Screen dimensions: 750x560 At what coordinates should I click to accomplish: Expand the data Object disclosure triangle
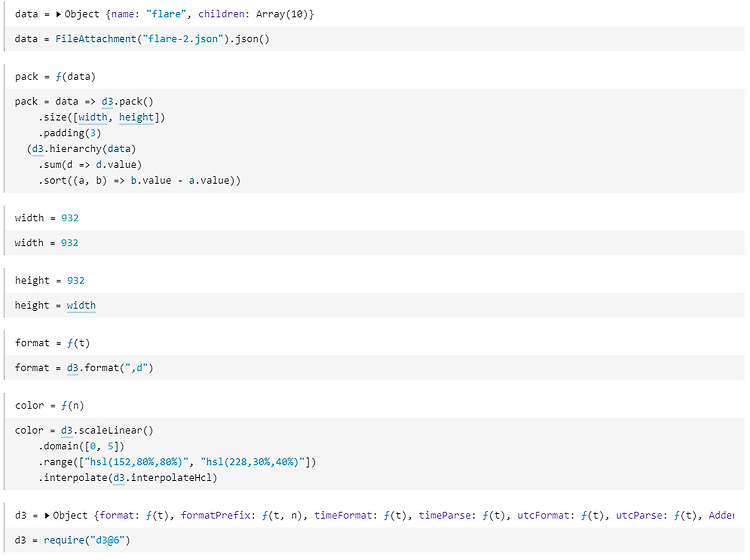coord(58,14)
